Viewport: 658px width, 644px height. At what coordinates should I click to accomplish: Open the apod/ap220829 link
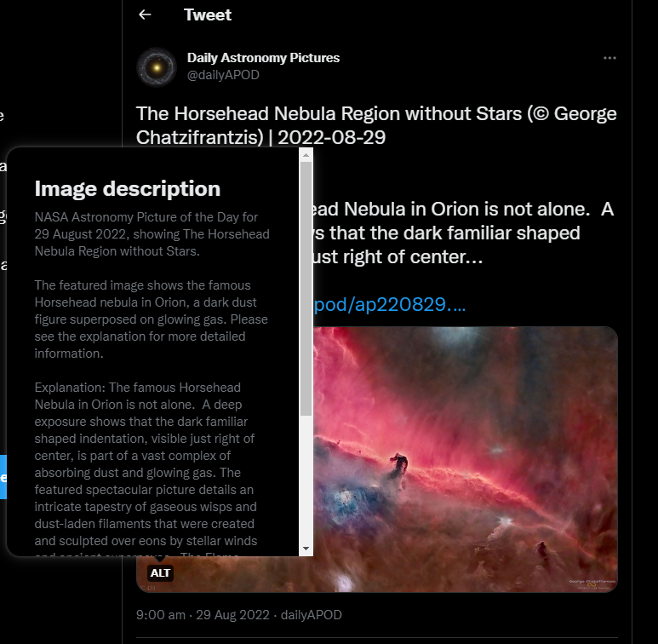389,304
